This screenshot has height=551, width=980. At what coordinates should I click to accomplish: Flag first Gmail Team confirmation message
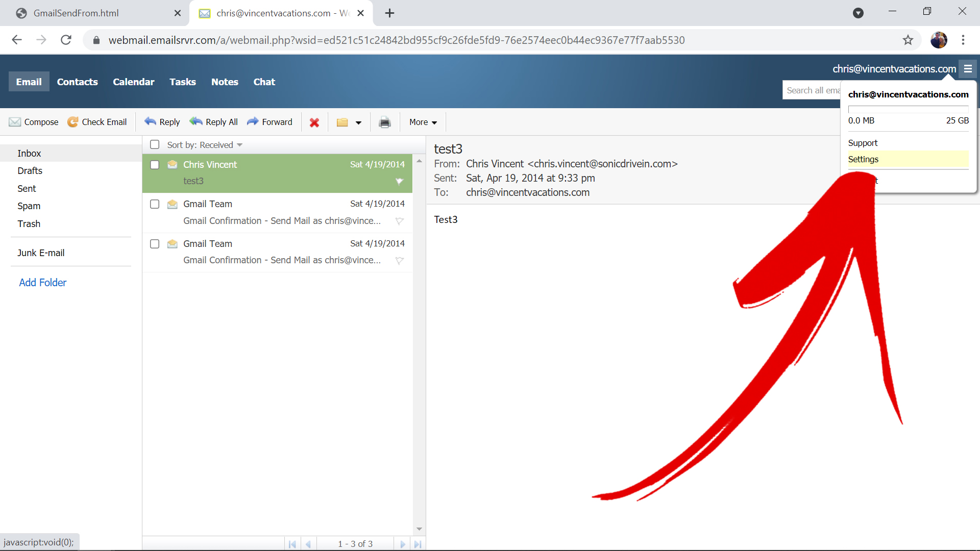pyautogui.click(x=400, y=221)
